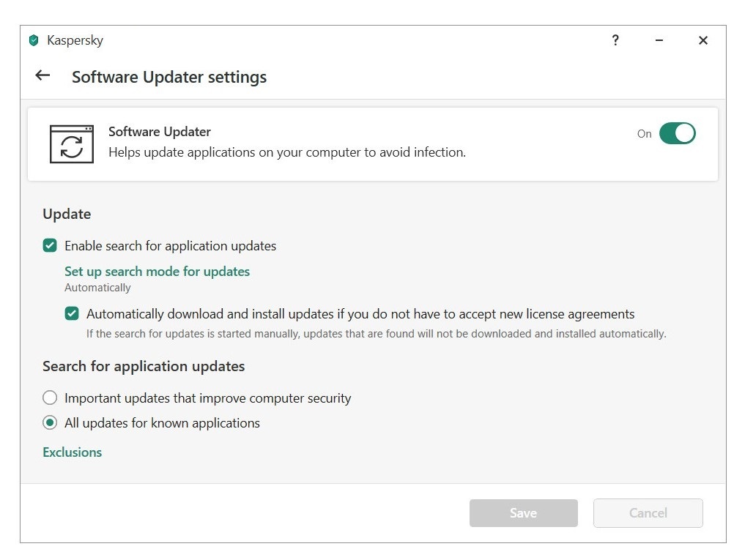Click the Software Updater settings heading
The height and width of the screenshot is (560, 745).
click(x=169, y=77)
